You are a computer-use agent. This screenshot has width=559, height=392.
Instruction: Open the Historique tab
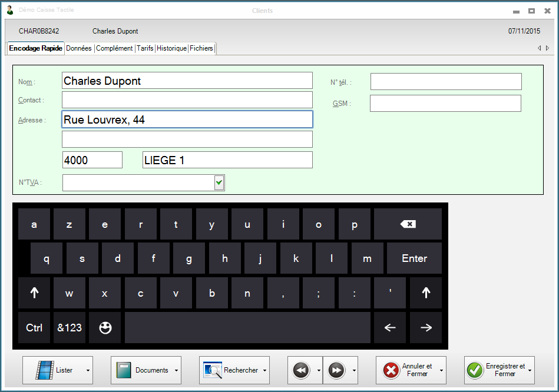click(x=171, y=48)
